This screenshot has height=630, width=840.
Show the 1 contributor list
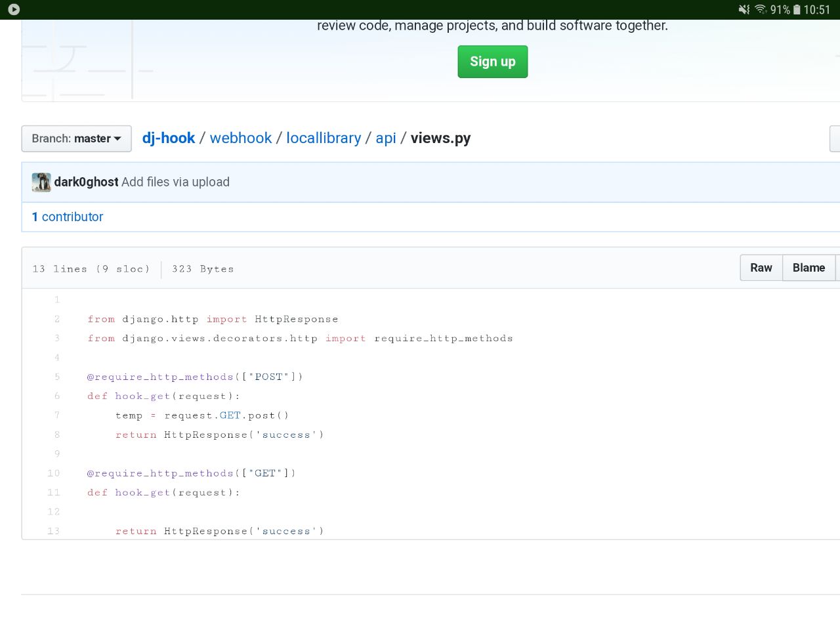pyautogui.click(x=68, y=217)
